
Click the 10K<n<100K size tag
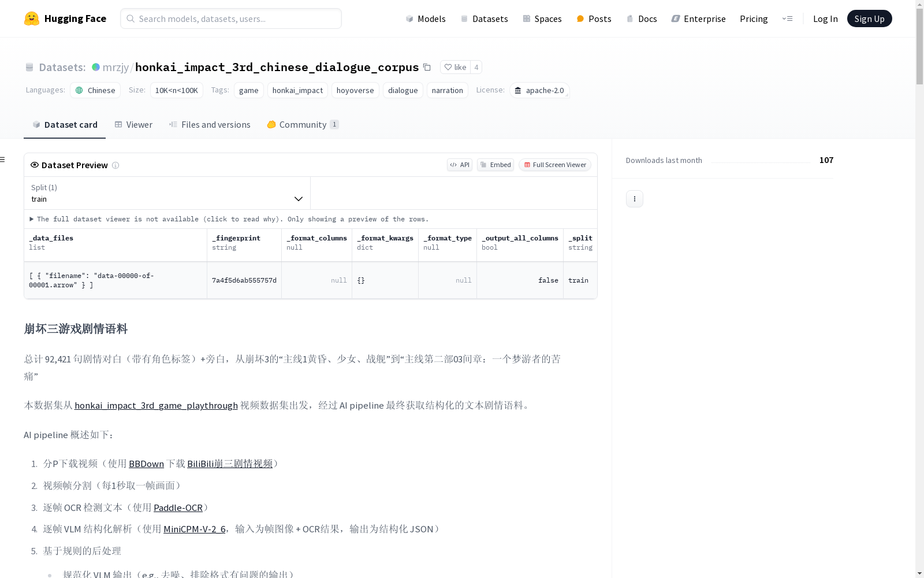coord(177,90)
